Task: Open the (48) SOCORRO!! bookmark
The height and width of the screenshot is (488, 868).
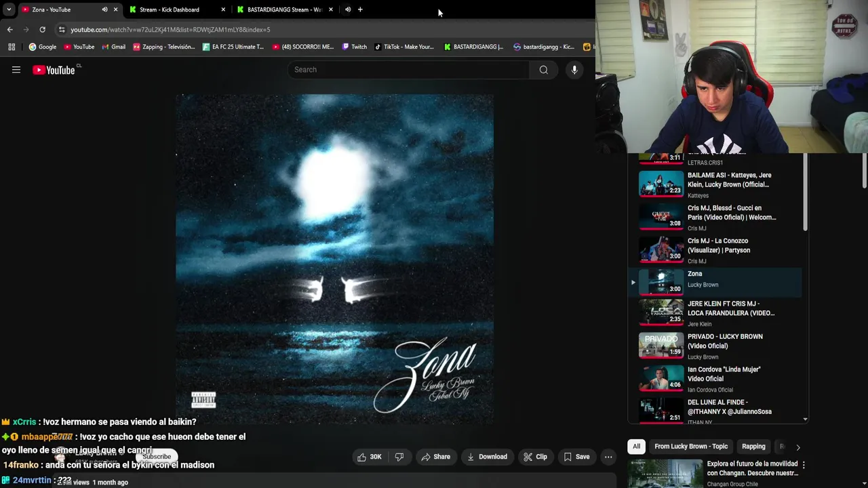Action: tap(302, 47)
